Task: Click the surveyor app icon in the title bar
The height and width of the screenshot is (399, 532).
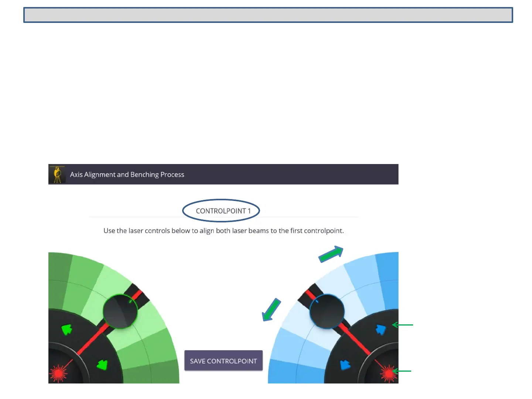Action: coord(57,174)
